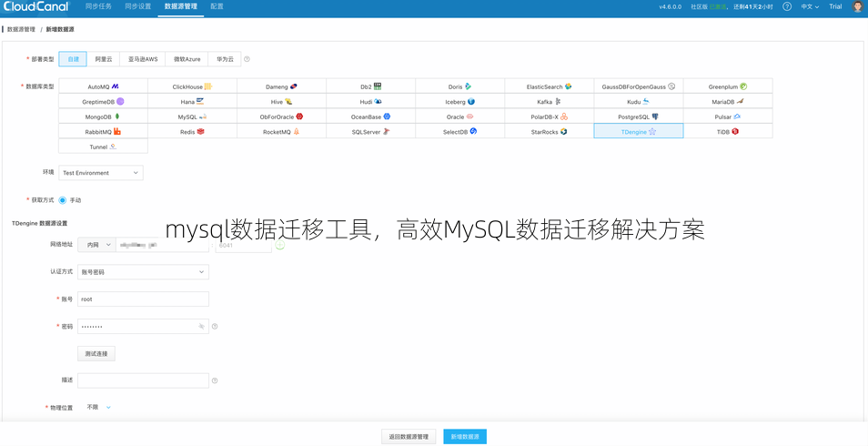
Task: Choose 自建 deployment type
Action: [73, 59]
